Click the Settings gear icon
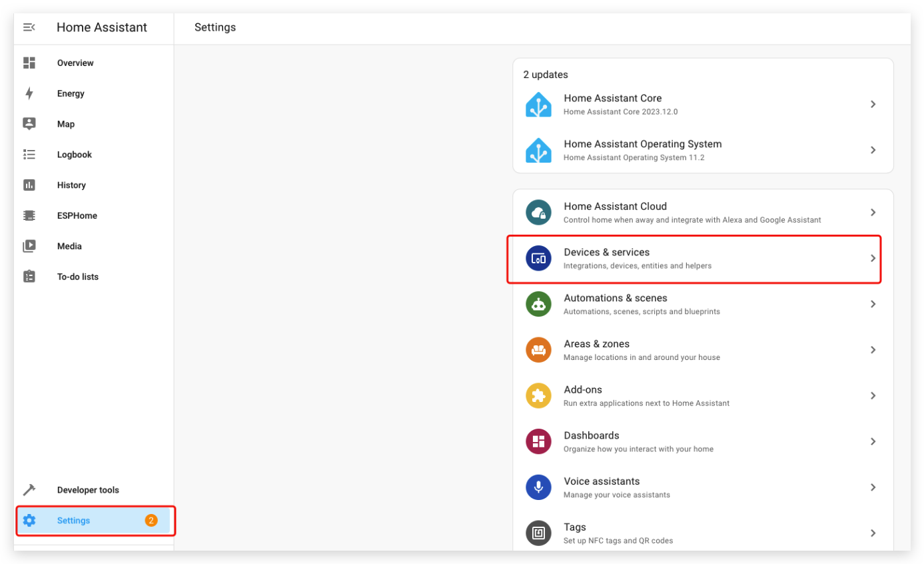The height and width of the screenshot is (564, 924). click(29, 521)
